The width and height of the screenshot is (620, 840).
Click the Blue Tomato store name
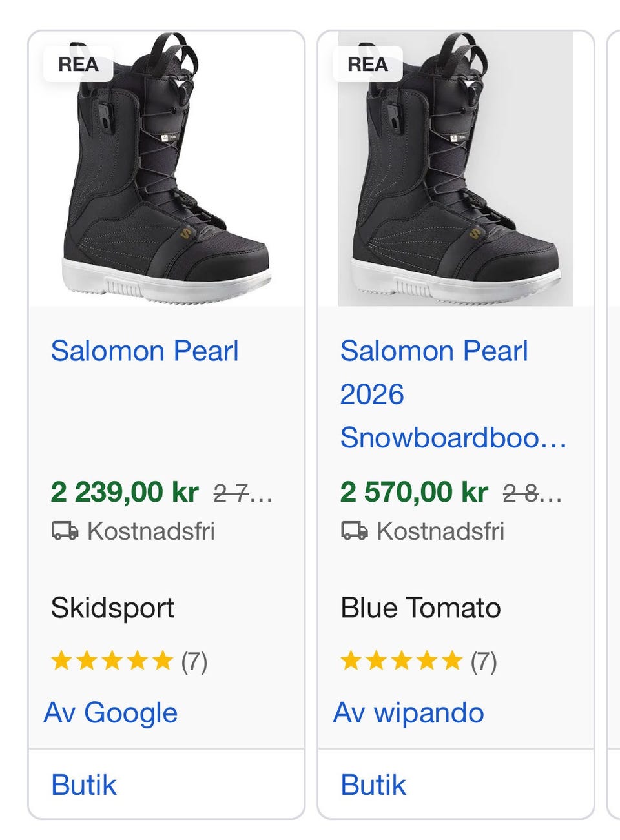coord(420,608)
